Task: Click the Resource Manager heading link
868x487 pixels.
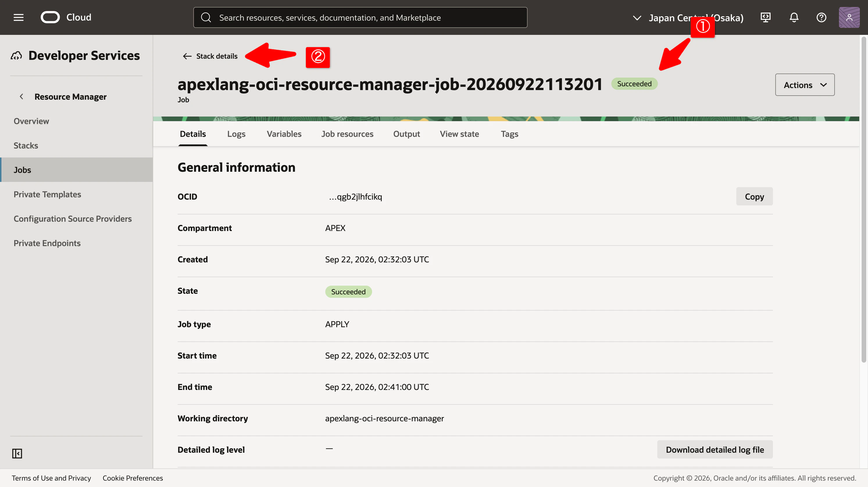Action: 70,97
